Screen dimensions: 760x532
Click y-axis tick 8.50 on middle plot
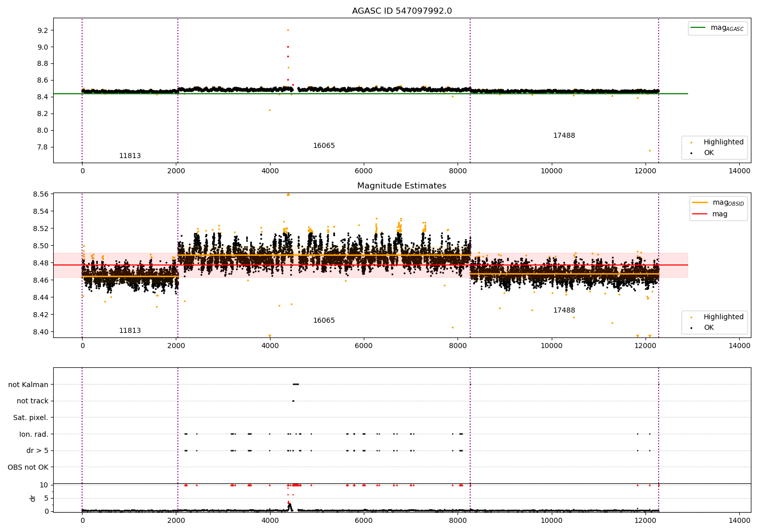tap(41, 246)
